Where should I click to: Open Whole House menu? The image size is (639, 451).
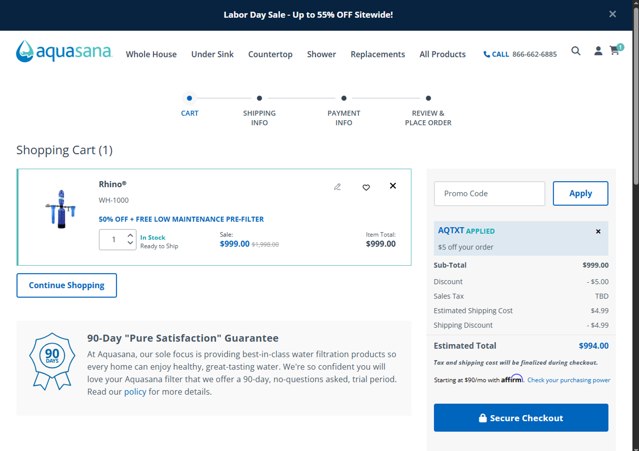151,54
